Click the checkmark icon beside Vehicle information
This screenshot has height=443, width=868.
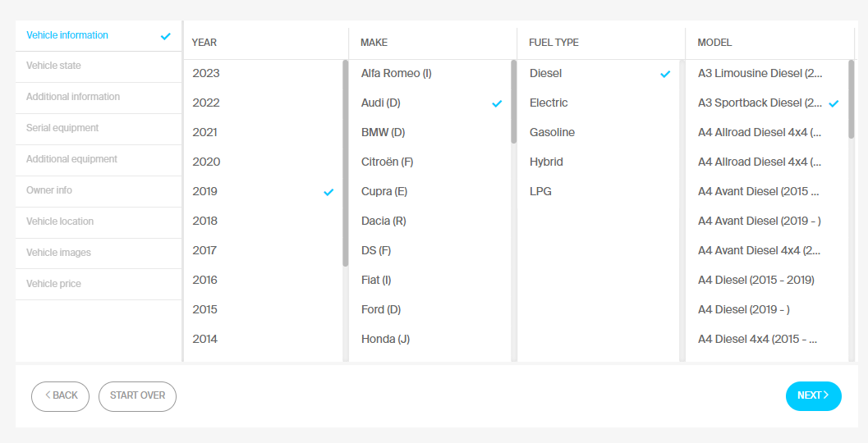[166, 36]
